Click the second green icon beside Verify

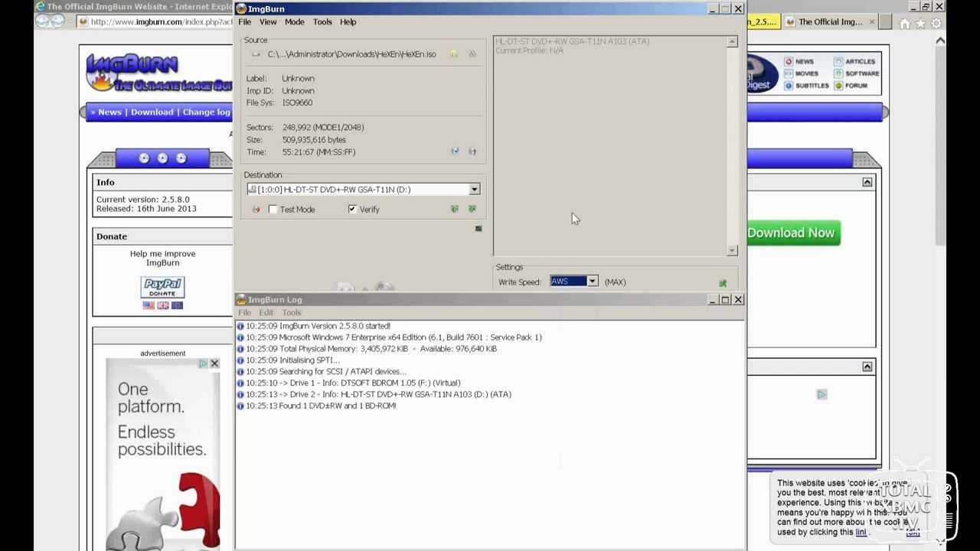click(x=472, y=209)
